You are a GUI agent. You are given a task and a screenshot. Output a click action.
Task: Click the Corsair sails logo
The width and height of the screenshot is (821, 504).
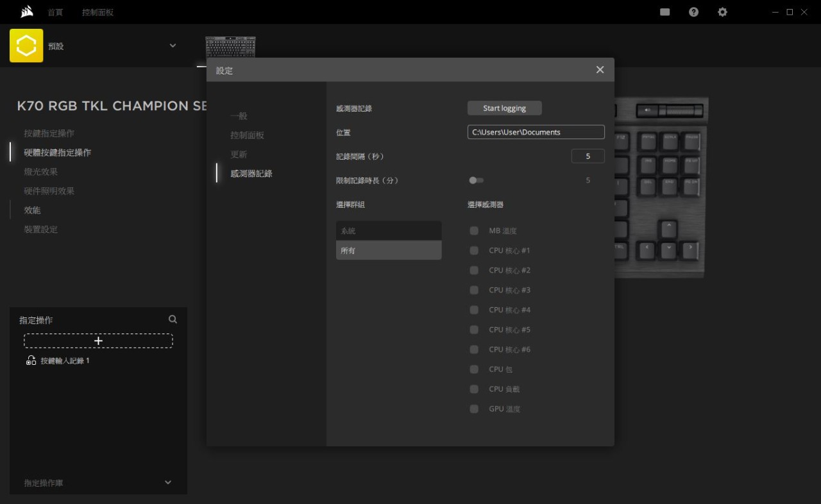[x=26, y=12]
